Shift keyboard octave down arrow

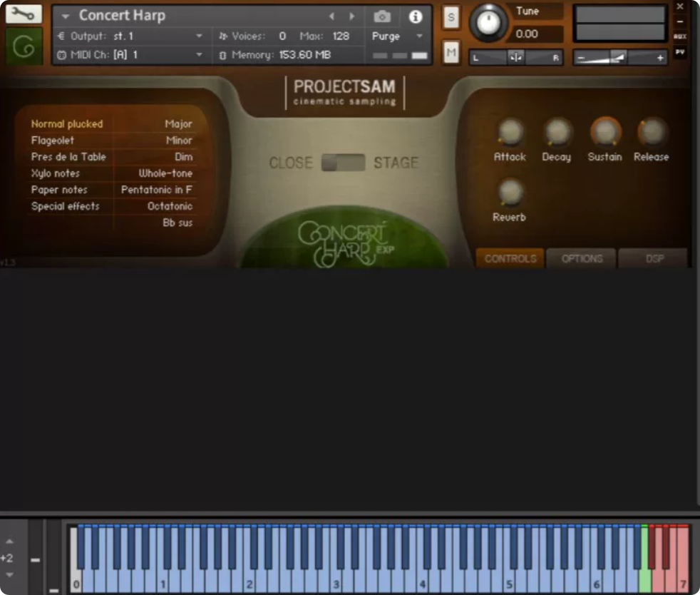[10, 575]
